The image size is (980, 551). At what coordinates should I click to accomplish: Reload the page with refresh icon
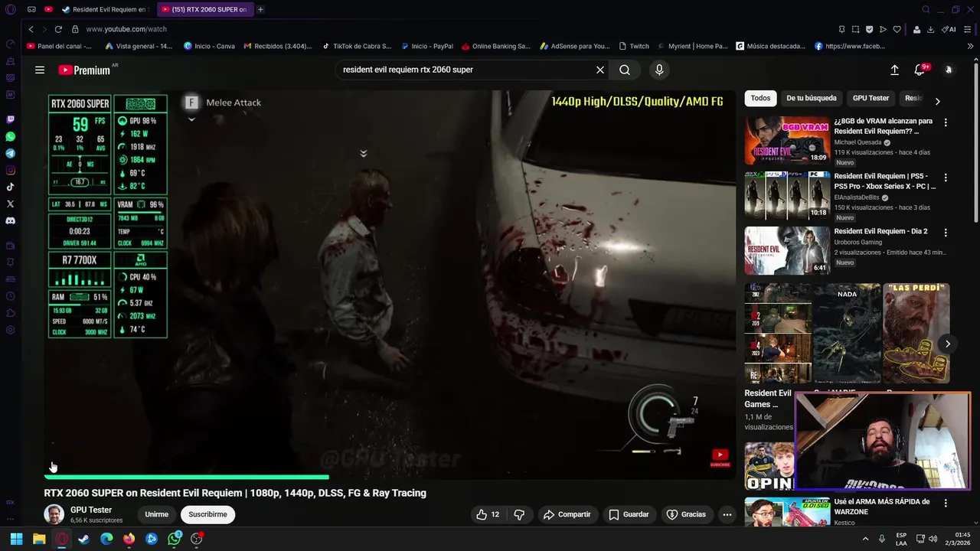click(58, 29)
